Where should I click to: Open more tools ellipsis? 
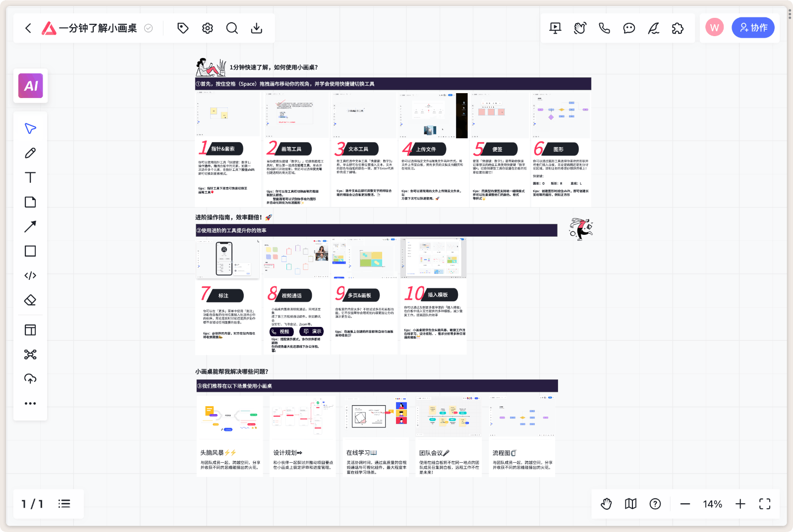[x=30, y=403]
